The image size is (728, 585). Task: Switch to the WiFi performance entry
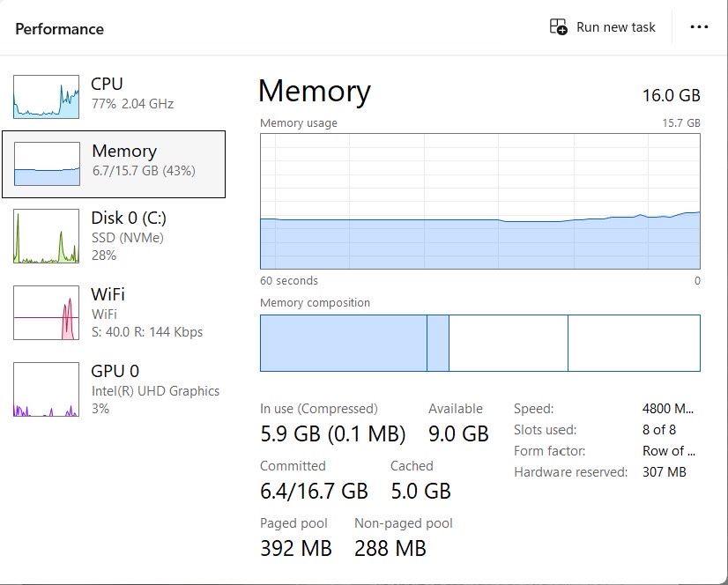108,294
